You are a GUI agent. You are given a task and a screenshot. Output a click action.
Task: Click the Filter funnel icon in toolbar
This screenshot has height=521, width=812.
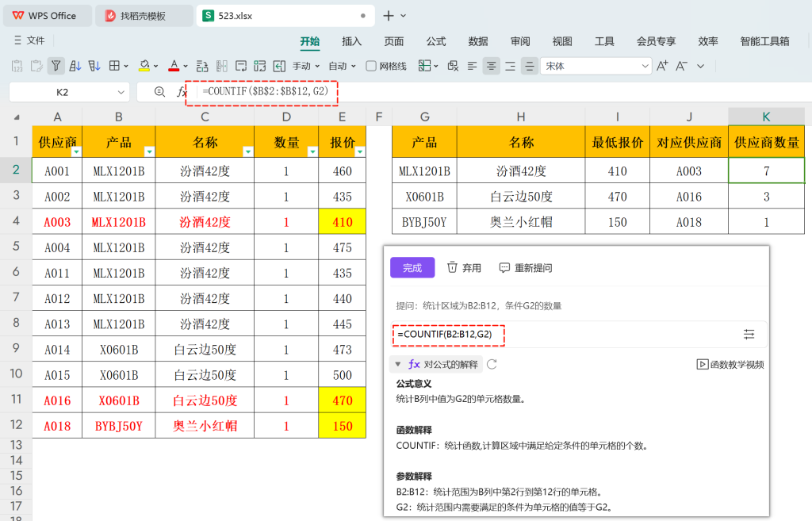pyautogui.click(x=56, y=66)
